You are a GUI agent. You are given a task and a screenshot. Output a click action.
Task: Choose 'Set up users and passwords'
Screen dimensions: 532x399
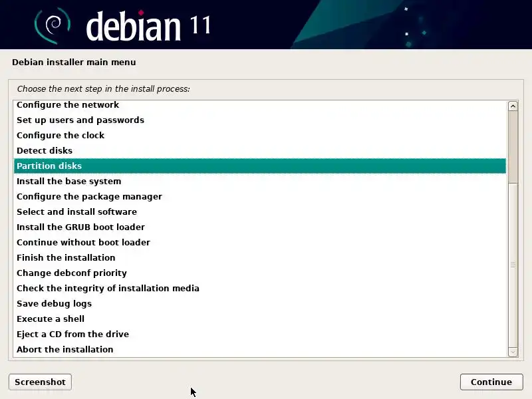tap(260, 120)
